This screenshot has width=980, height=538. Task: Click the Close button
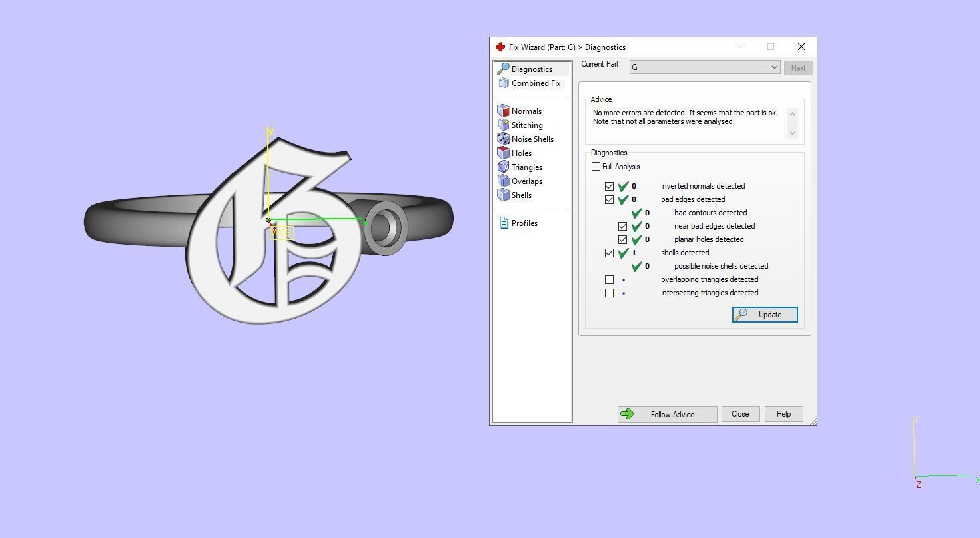740,414
